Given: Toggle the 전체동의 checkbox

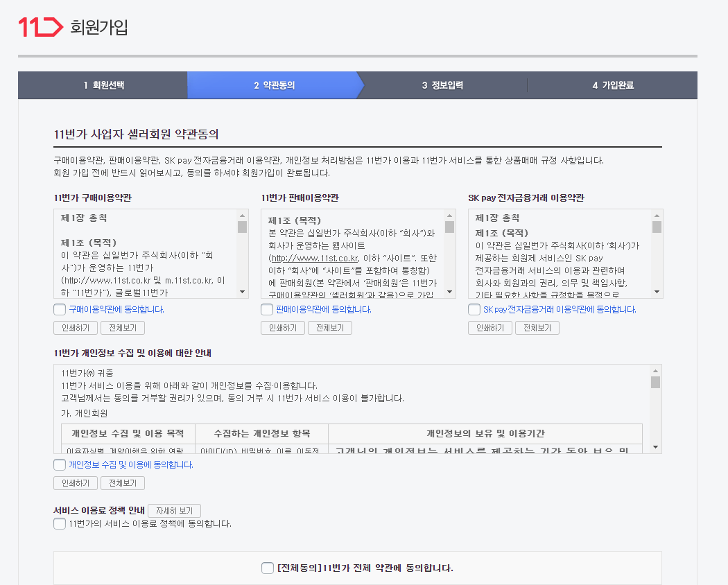Looking at the screenshot, I should (x=267, y=567).
